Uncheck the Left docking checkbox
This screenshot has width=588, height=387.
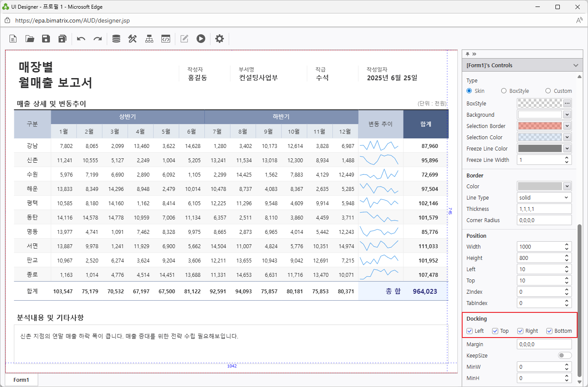coord(470,331)
